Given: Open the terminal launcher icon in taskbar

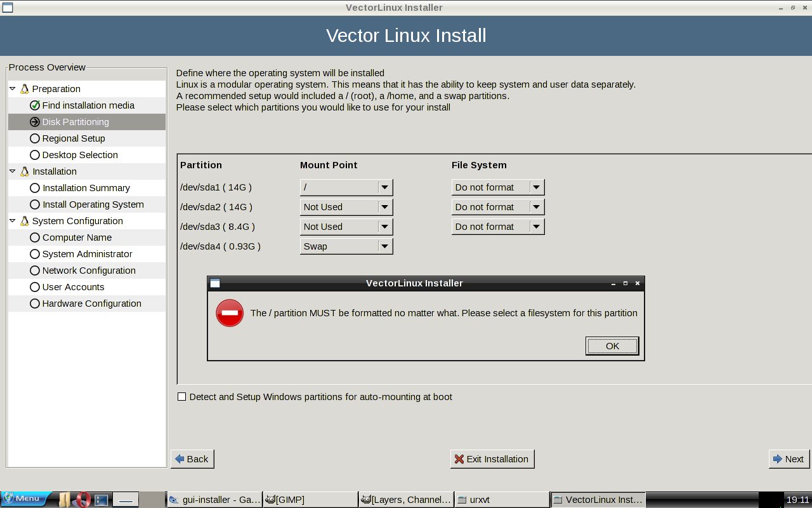Looking at the screenshot, I should click(101, 500).
